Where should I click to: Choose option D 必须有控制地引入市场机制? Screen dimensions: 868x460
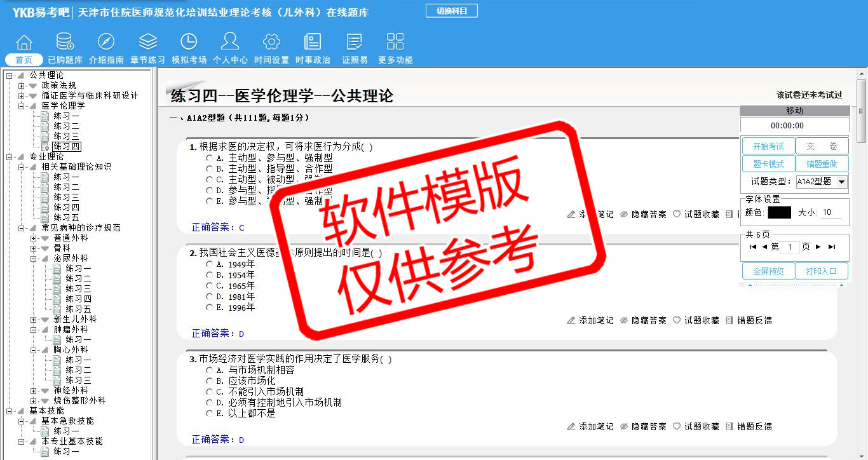coord(209,402)
